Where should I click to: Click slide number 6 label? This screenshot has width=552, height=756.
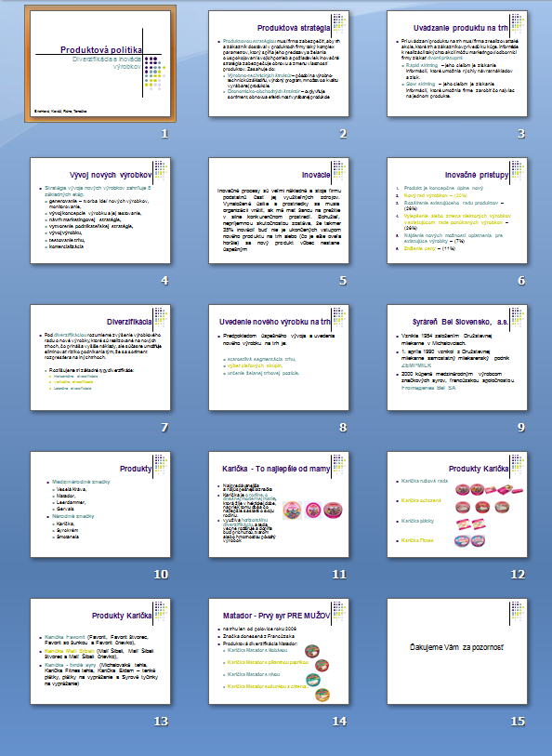(521, 281)
